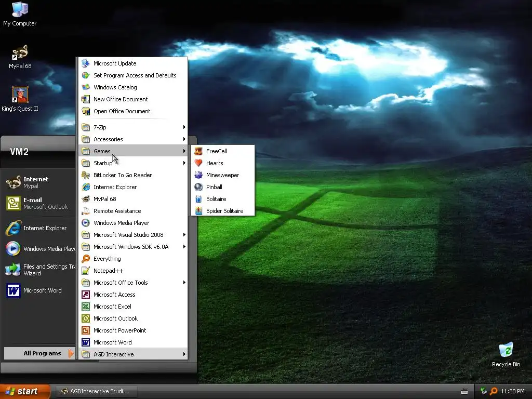Screen dimensions: 532x399
Task: Click the Internet Explorer icon in All Programs
Action: [x=86, y=187]
